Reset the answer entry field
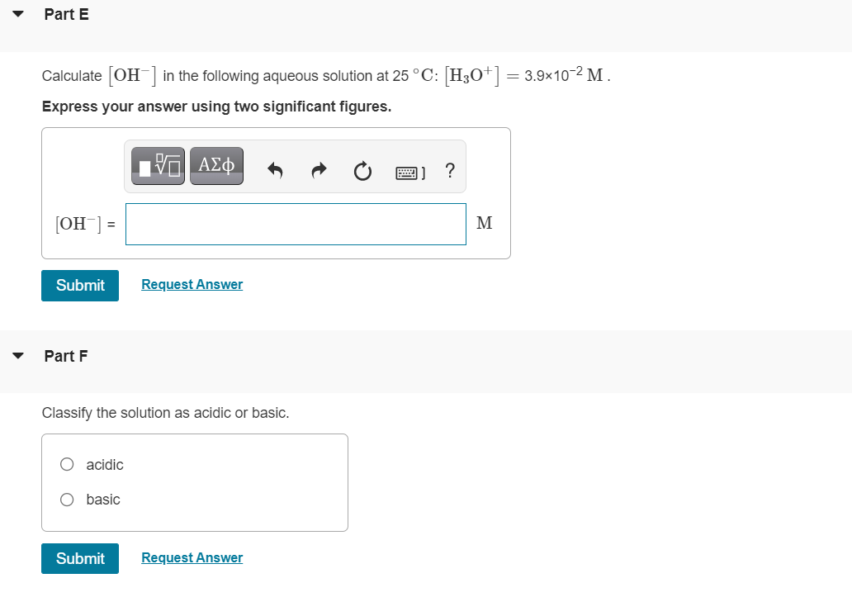Viewport: 852px width, 616px height. [362, 170]
